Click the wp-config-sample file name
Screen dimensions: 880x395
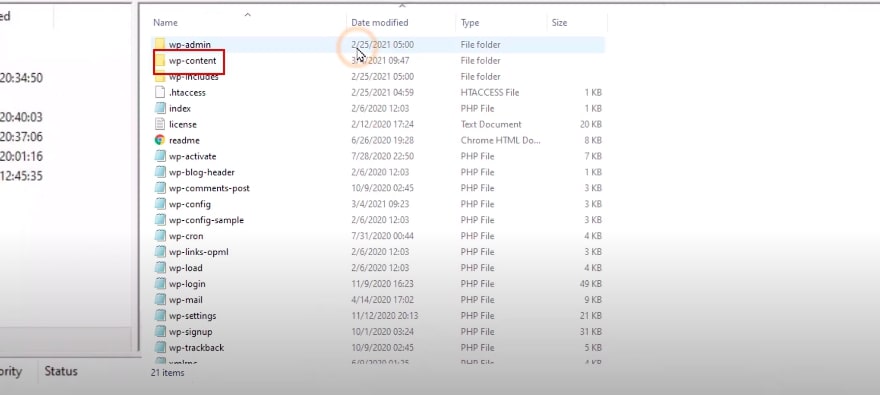pyautogui.click(x=207, y=220)
